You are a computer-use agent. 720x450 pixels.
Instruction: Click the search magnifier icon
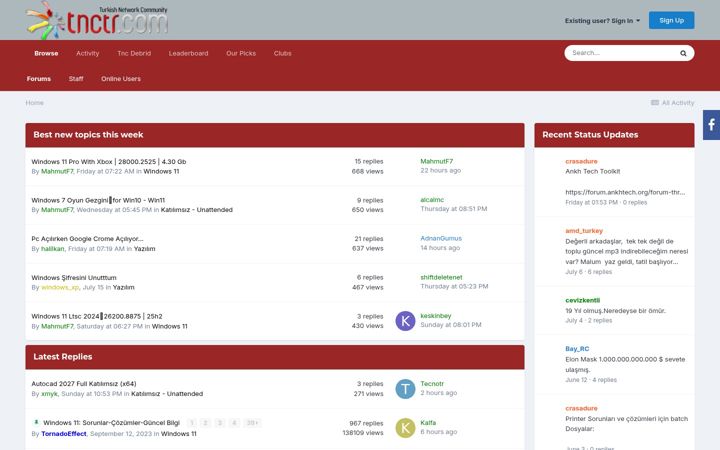coord(683,53)
